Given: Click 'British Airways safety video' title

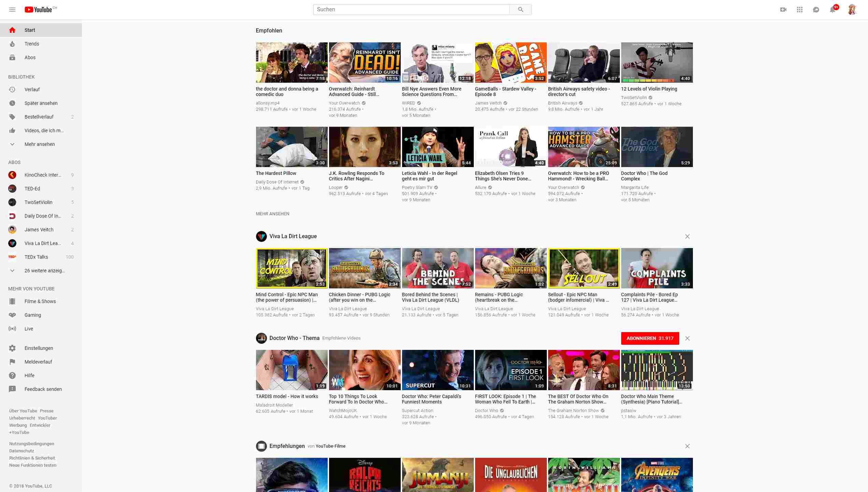Looking at the screenshot, I should point(579,92).
